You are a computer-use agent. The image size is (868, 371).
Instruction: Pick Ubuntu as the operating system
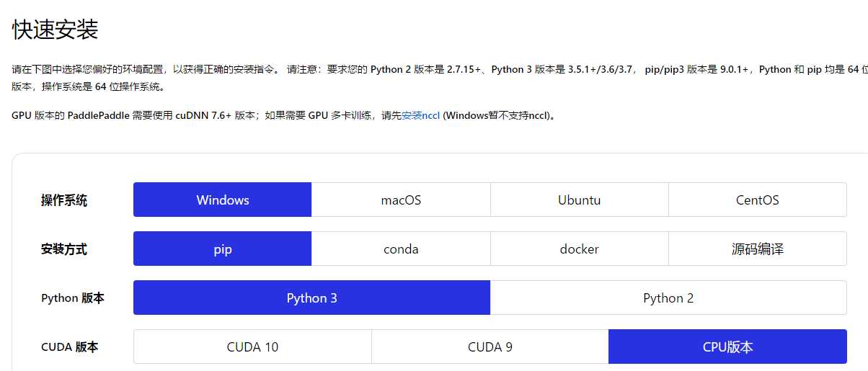(x=579, y=200)
